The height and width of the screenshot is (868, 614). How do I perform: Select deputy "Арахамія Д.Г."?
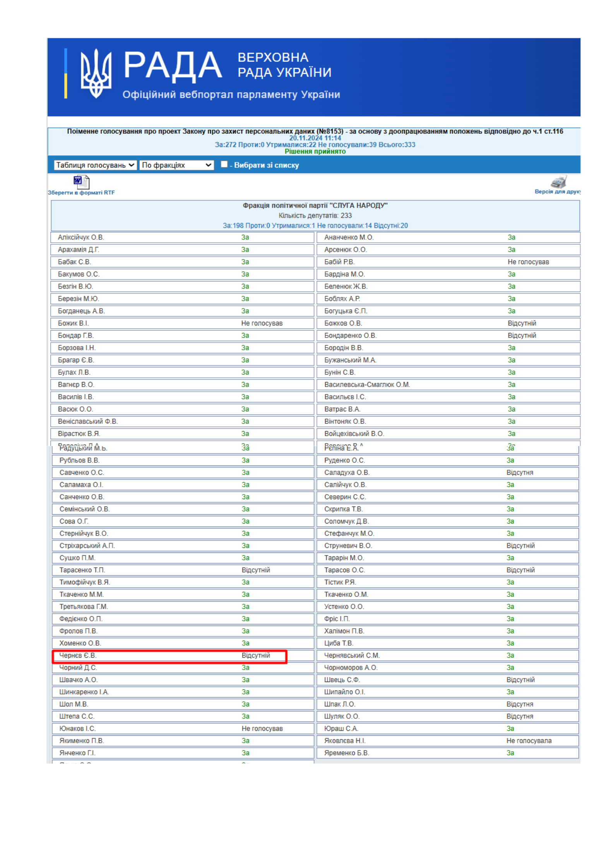pos(79,250)
